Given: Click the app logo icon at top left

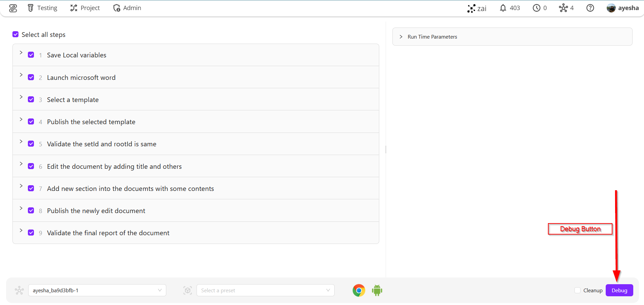Looking at the screenshot, I should [x=13, y=8].
